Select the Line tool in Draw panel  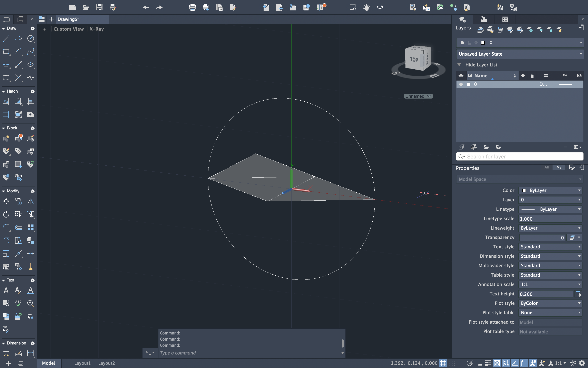point(6,39)
